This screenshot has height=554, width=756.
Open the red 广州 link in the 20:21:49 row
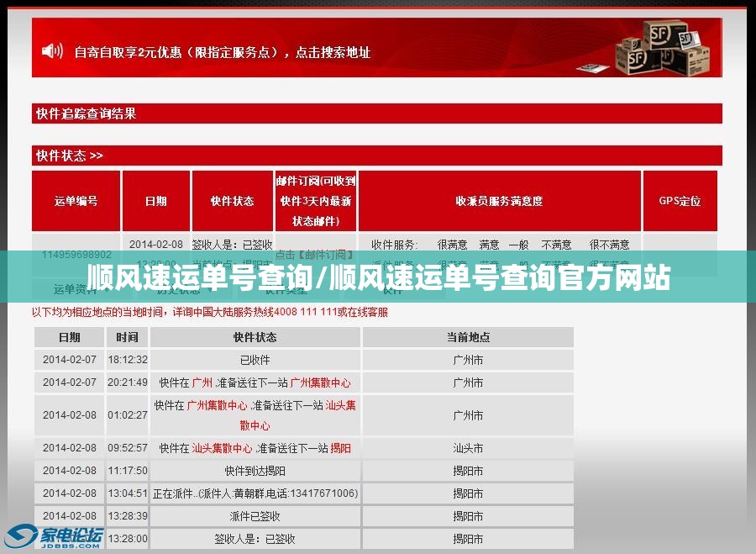(x=202, y=383)
